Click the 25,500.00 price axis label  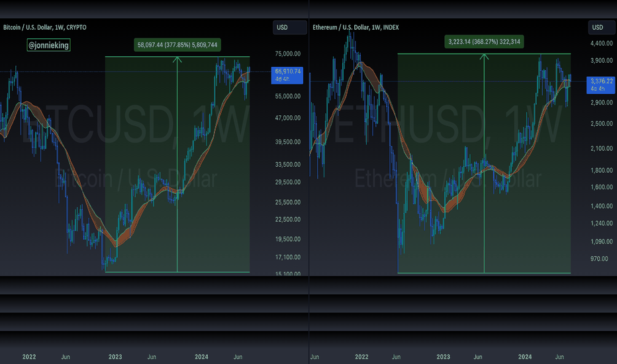click(x=288, y=203)
